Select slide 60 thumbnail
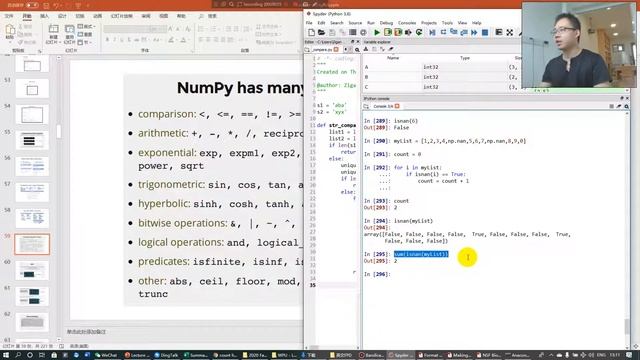640x360 pixels. (32, 270)
